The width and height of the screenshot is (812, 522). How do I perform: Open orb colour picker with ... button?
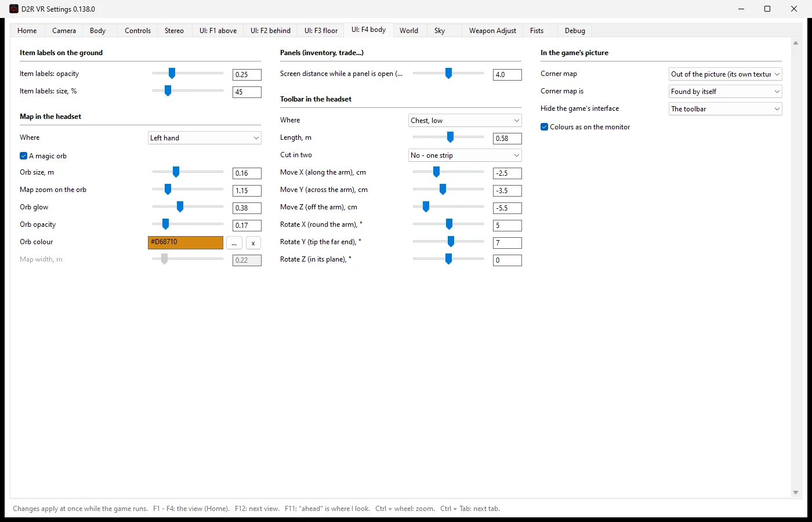234,243
